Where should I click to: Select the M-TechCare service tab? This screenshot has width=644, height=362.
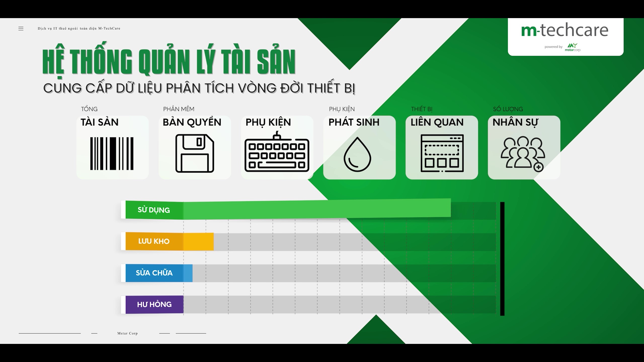(78, 28)
